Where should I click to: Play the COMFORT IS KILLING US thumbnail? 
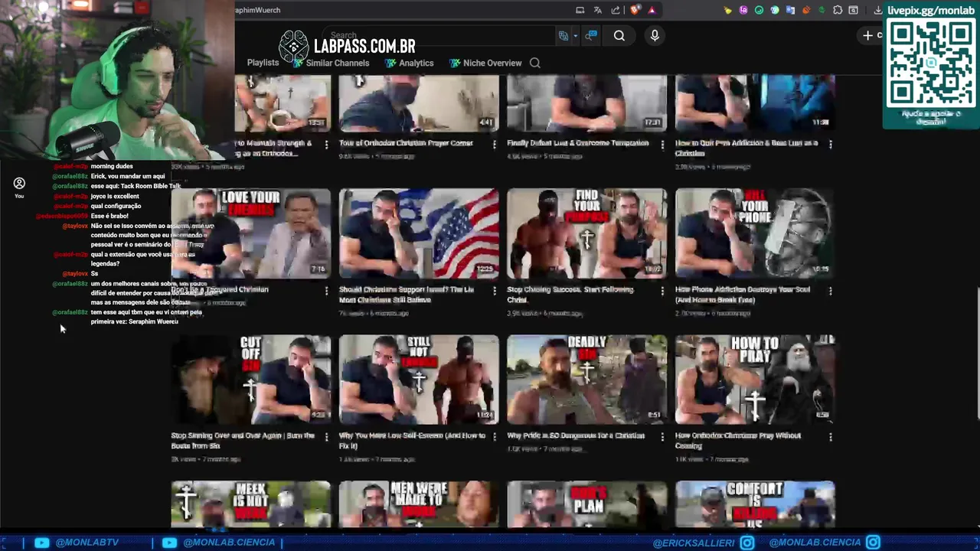(755, 504)
